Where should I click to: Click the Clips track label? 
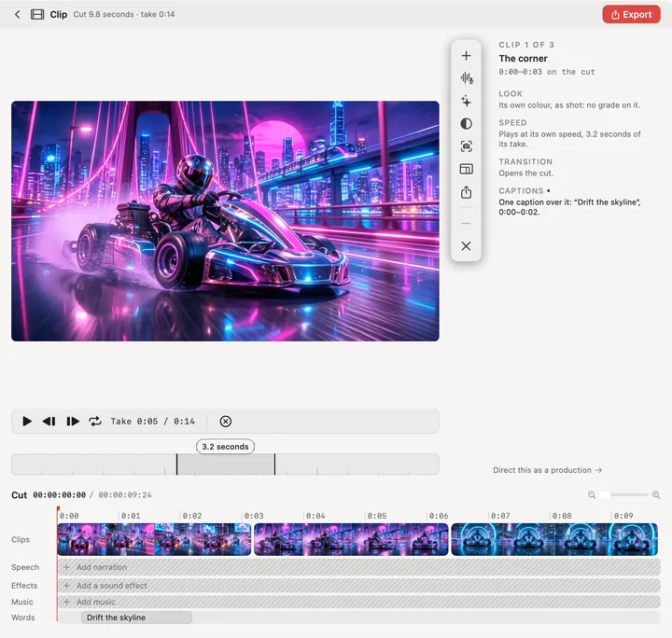(21, 539)
